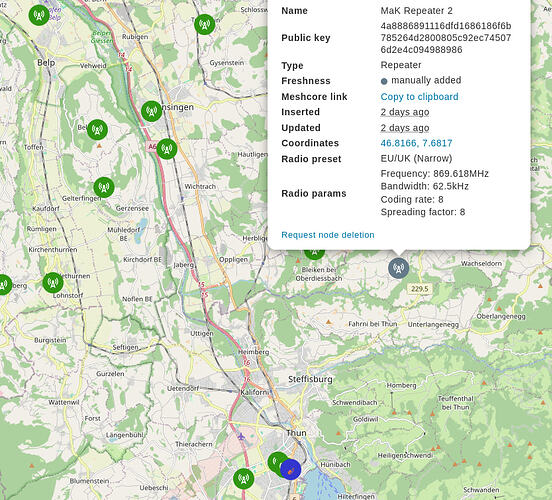Screen dimensions: 552x500
Task: Copy the Meshcore link to clipboard
Action: click(419, 96)
